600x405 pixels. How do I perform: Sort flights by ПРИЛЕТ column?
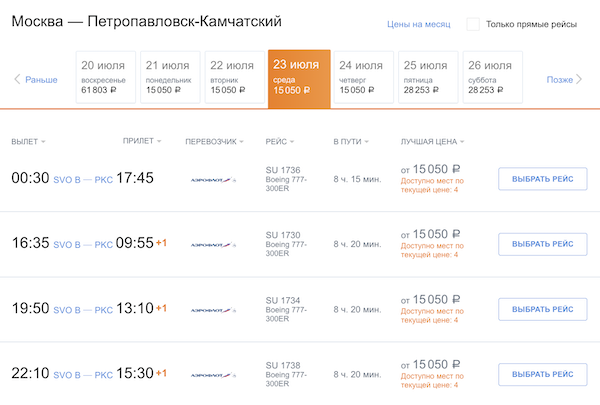(x=141, y=141)
